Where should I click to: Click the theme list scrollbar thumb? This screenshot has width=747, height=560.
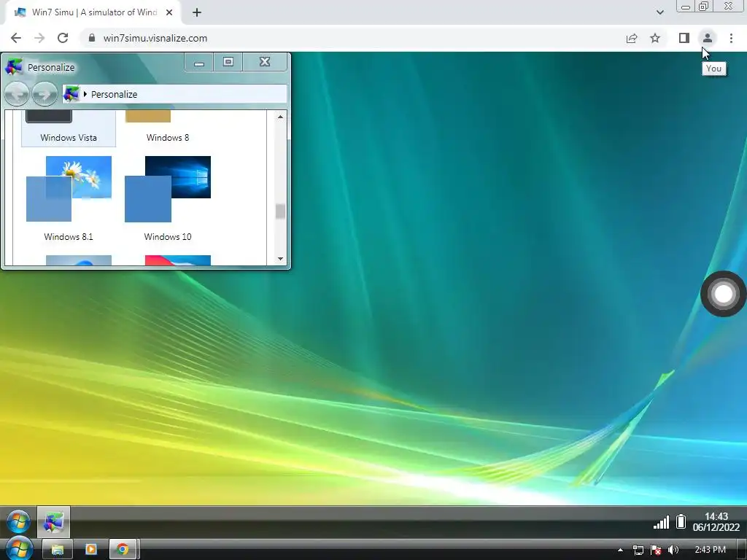pyautogui.click(x=280, y=211)
